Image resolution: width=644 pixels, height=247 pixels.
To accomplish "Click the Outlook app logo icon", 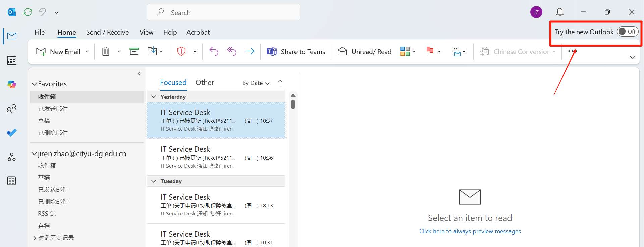I will click(12, 12).
